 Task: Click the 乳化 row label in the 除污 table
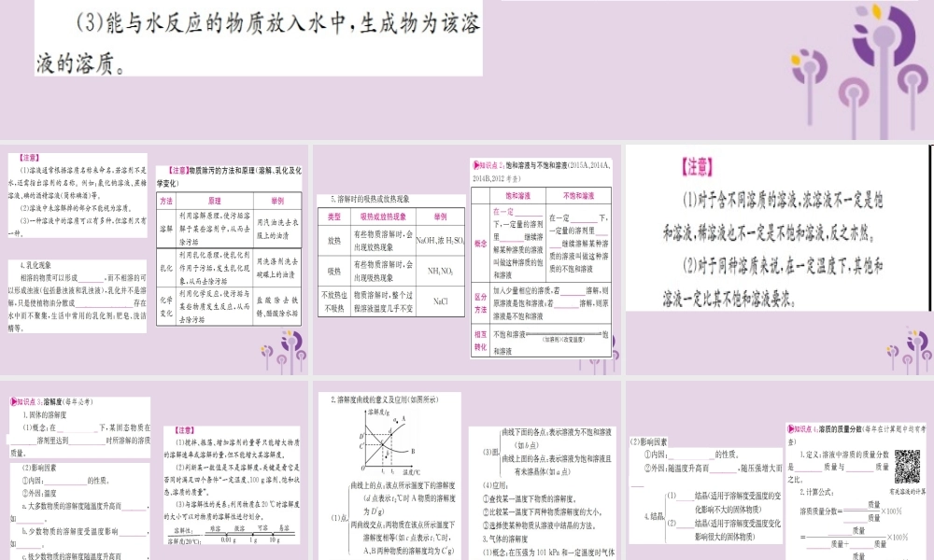tap(166, 268)
